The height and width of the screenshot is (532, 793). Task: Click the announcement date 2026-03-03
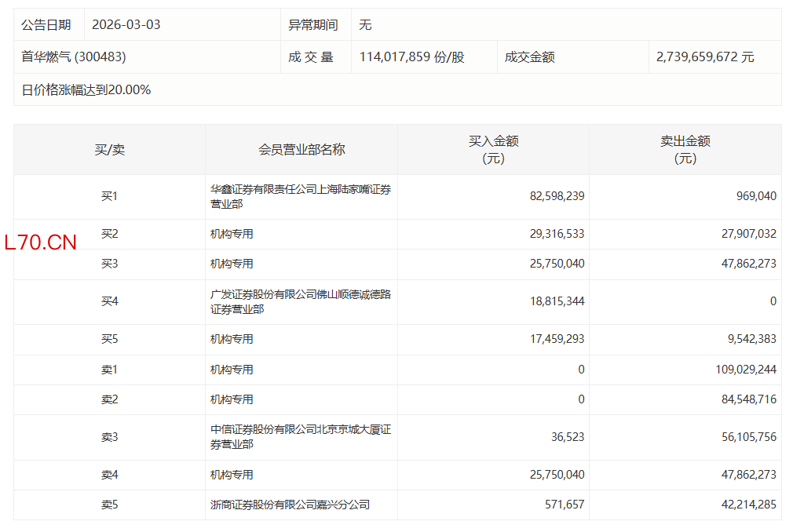tap(126, 24)
